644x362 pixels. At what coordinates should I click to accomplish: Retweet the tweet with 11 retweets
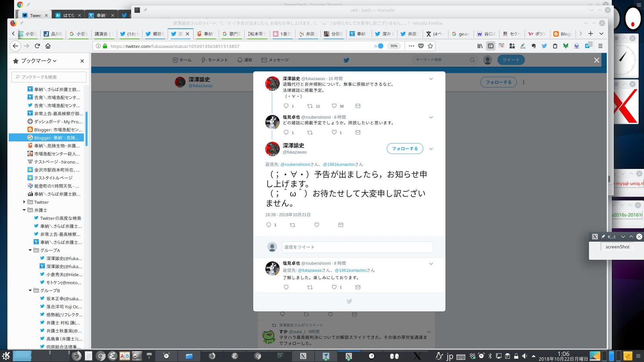[310, 106]
